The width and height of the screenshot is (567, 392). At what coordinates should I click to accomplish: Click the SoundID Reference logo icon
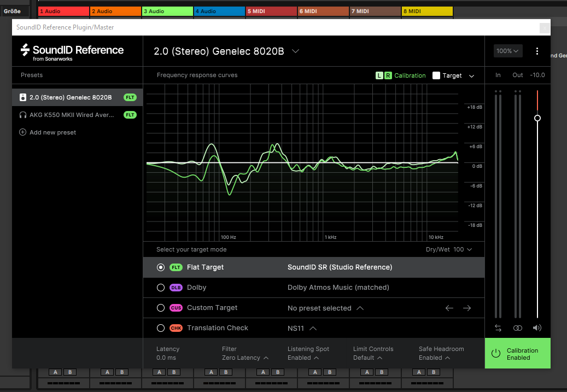coord(25,50)
